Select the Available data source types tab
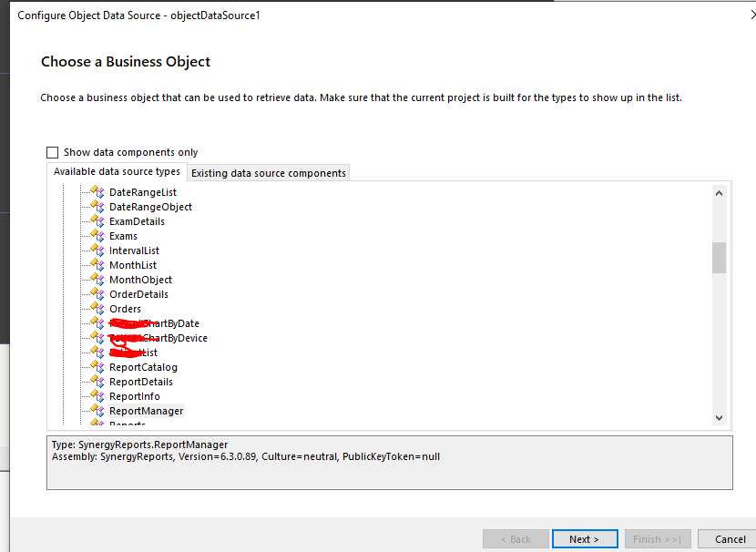Image resolution: width=756 pixels, height=552 pixels. click(x=117, y=172)
